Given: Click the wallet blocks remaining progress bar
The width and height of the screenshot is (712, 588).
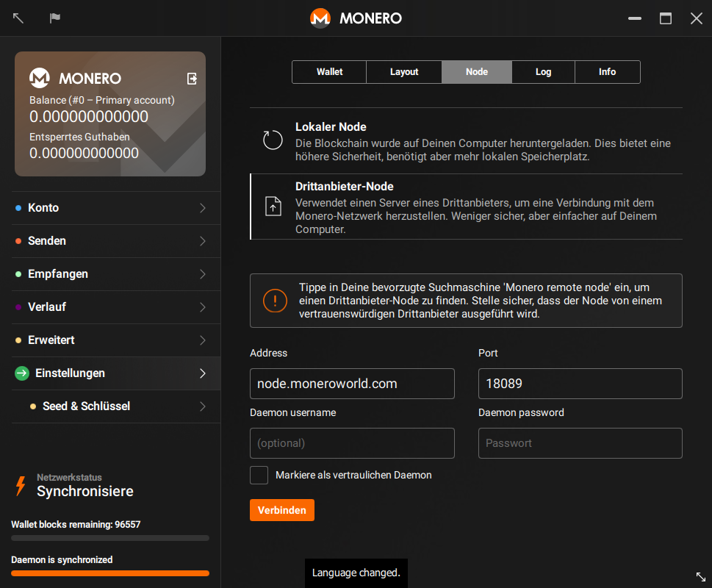Looking at the screenshot, I should 110,538.
